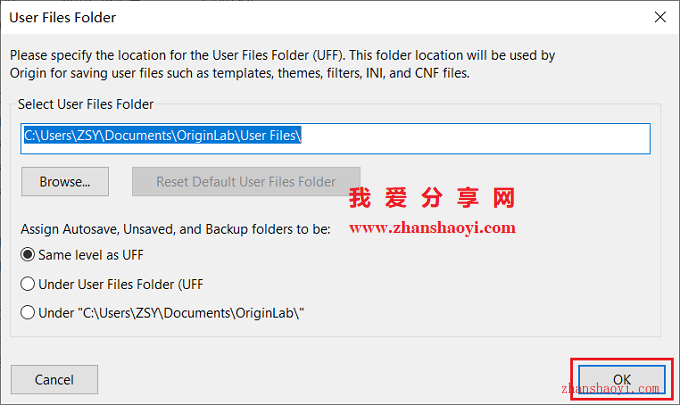Open the Browse... folder picker
The width and height of the screenshot is (680, 405).
point(65,182)
